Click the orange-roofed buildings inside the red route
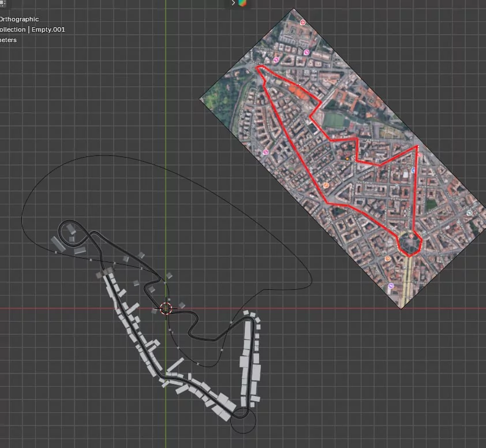 click(x=298, y=91)
